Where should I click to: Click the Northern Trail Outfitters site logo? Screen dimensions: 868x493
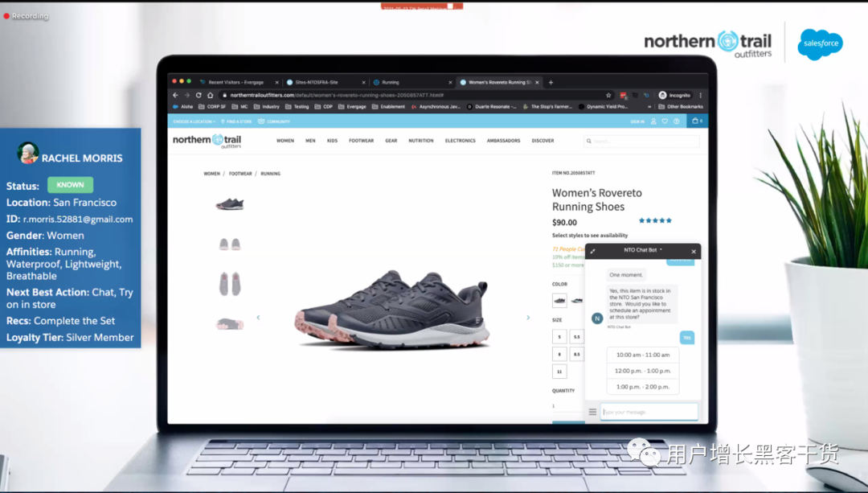(x=207, y=142)
